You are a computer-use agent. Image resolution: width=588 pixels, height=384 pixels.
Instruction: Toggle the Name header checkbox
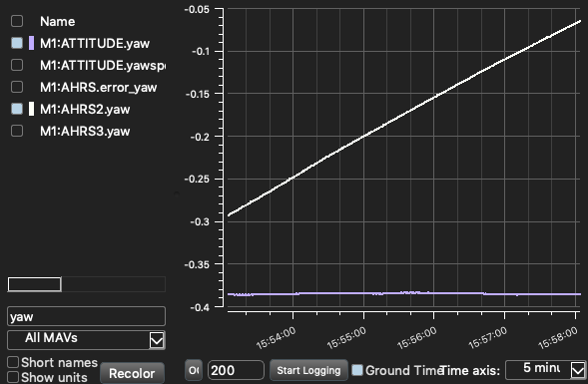pyautogui.click(x=17, y=21)
